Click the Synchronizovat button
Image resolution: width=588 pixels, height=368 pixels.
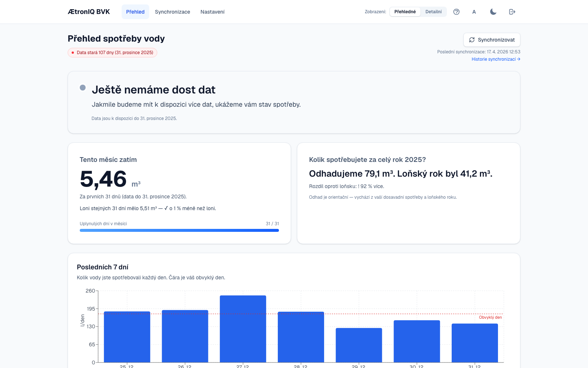tap(492, 40)
